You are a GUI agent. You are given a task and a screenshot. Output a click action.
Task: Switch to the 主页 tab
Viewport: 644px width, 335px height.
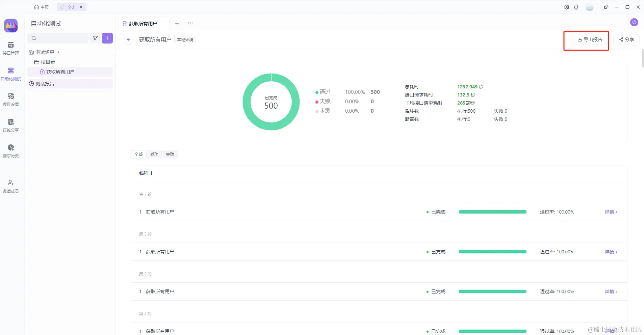click(x=42, y=7)
